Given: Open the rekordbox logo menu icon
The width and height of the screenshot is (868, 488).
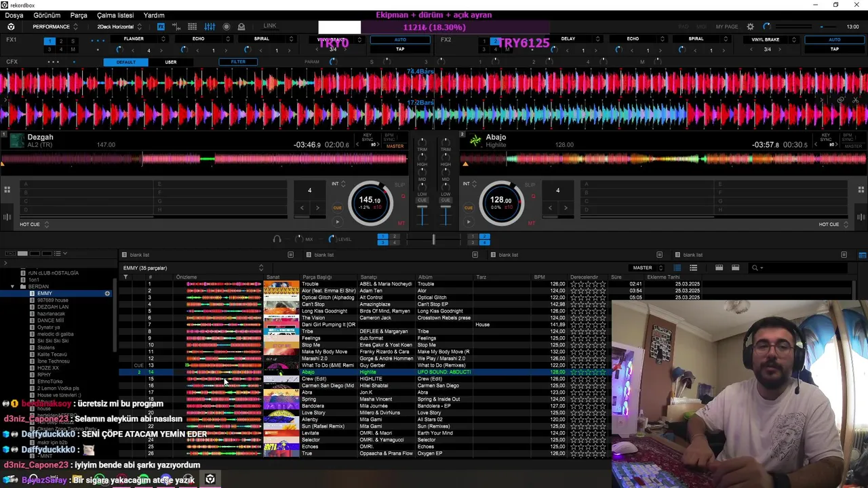Looking at the screenshot, I should [x=11, y=26].
